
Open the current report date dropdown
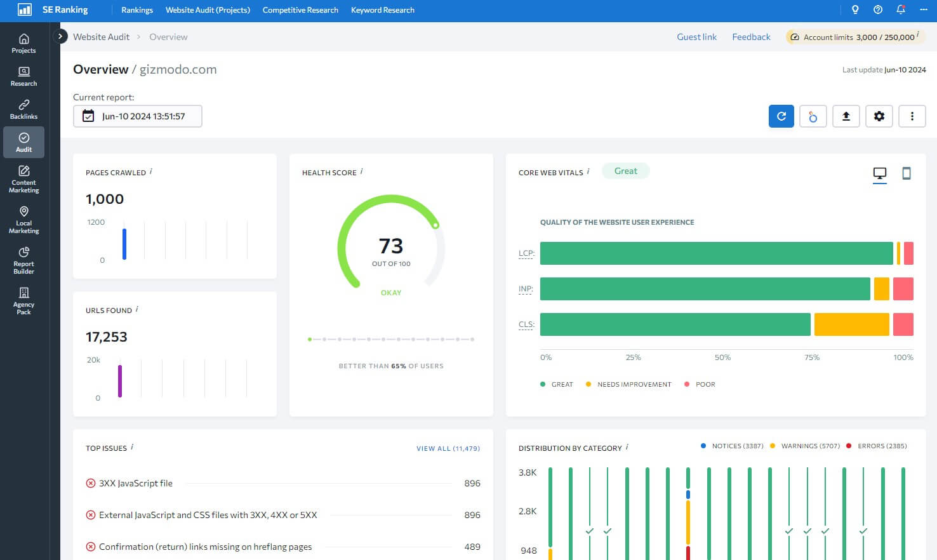(138, 116)
